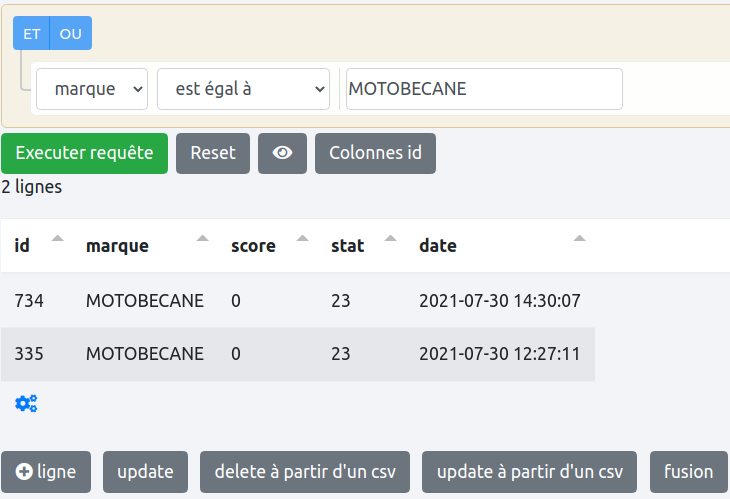This screenshot has height=499, width=730.
Task: Switch to the OU condition toggle
Action: coord(70,33)
